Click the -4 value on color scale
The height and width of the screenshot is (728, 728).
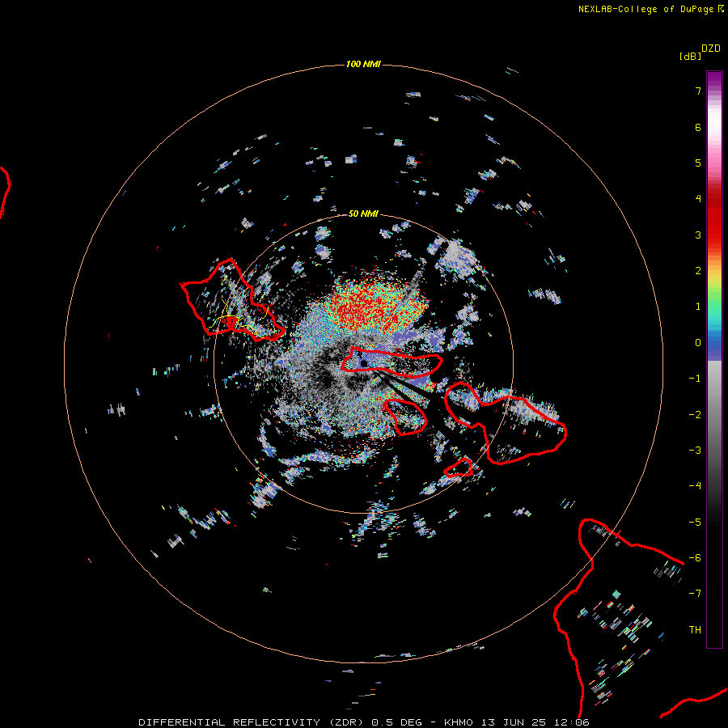(x=695, y=486)
